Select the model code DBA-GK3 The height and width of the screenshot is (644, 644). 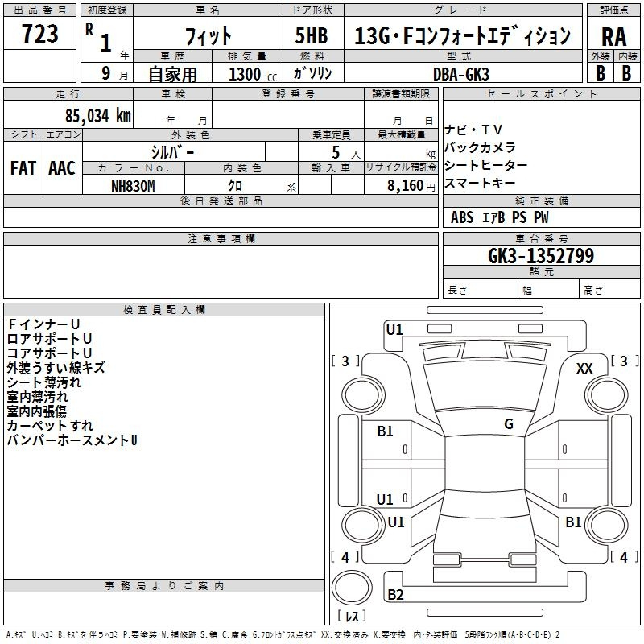pos(460,73)
